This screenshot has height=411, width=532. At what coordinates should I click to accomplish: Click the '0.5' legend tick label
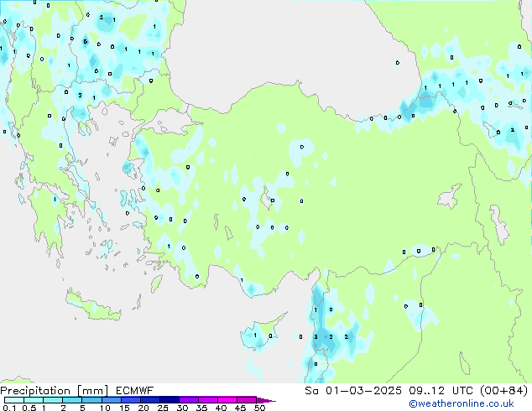click(x=29, y=408)
